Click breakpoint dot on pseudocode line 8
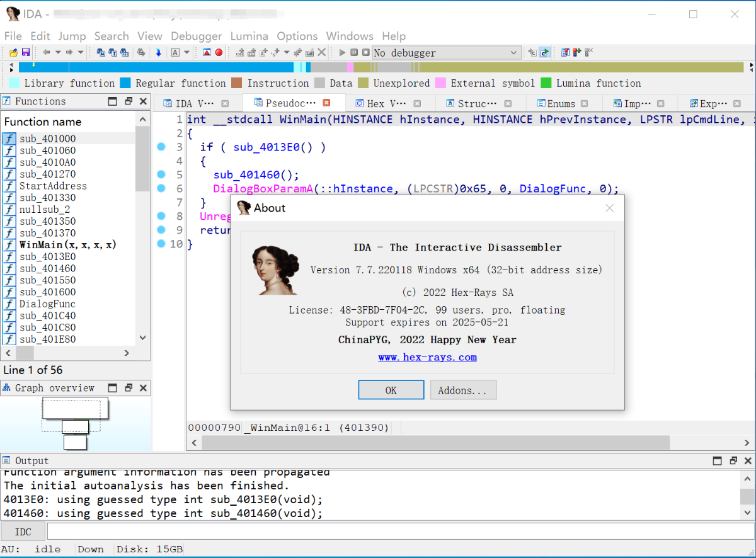This screenshot has height=558, width=756. coord(161,216)
